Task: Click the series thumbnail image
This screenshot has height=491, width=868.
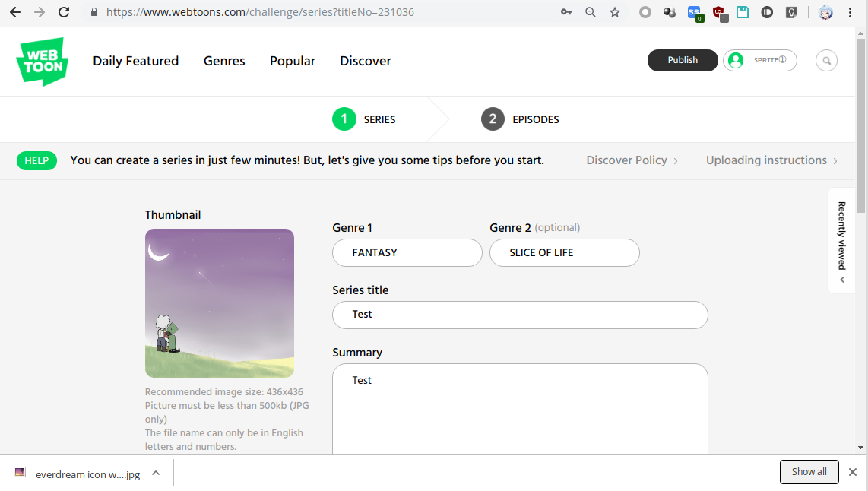Action: (x=220, y=303)
